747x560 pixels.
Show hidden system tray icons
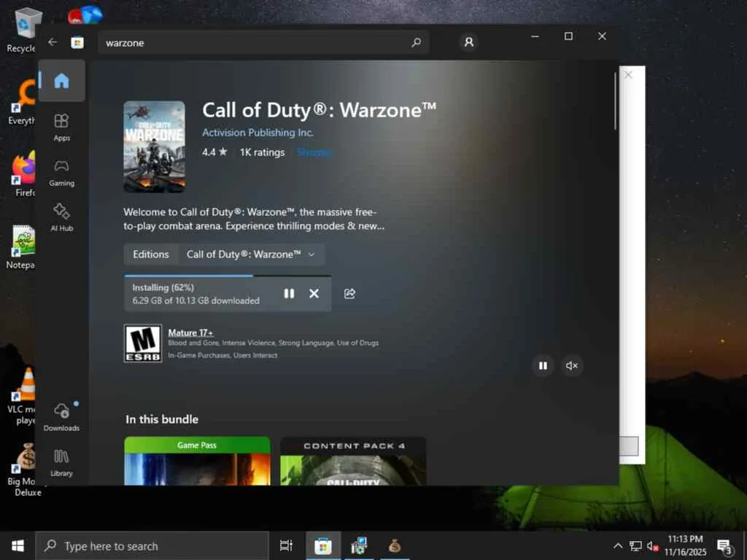pyautogui.click(x=618, y=545)
